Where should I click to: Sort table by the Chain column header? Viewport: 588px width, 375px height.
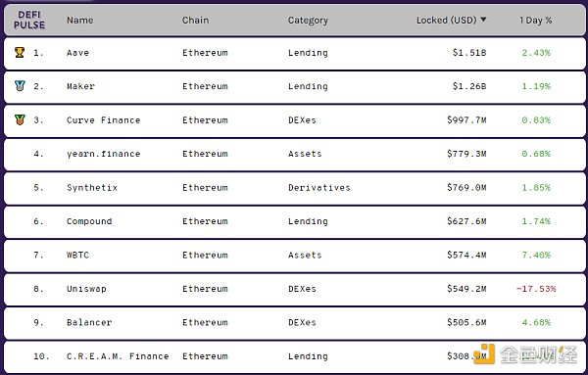(195, 21)
